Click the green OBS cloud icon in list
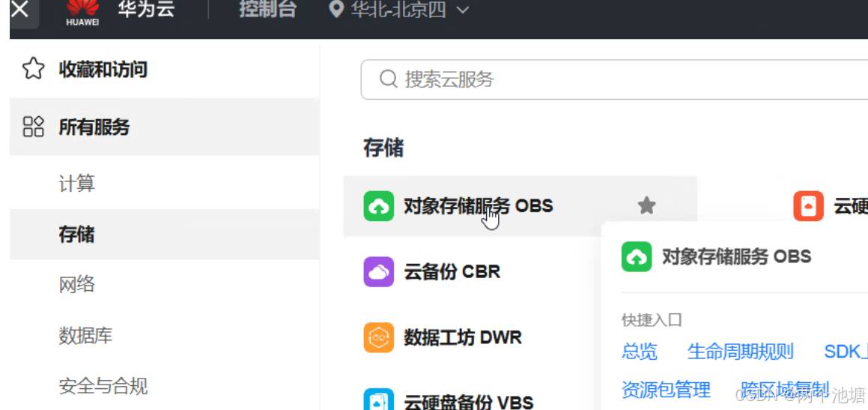The height and width of the screenshot is (410, 868). point(379,206)
